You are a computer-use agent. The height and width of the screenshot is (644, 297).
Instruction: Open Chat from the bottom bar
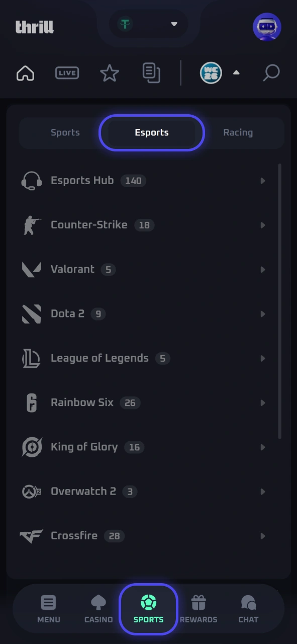pos(248,609)
